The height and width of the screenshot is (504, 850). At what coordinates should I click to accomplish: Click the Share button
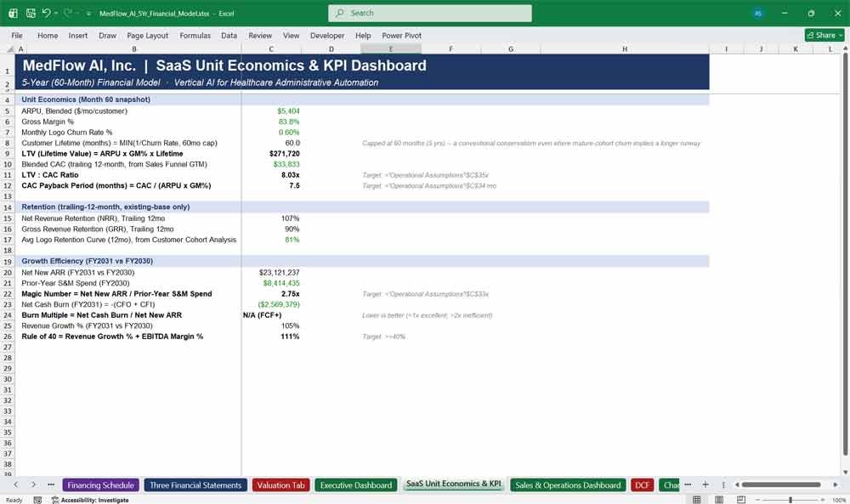coord(824,35)
